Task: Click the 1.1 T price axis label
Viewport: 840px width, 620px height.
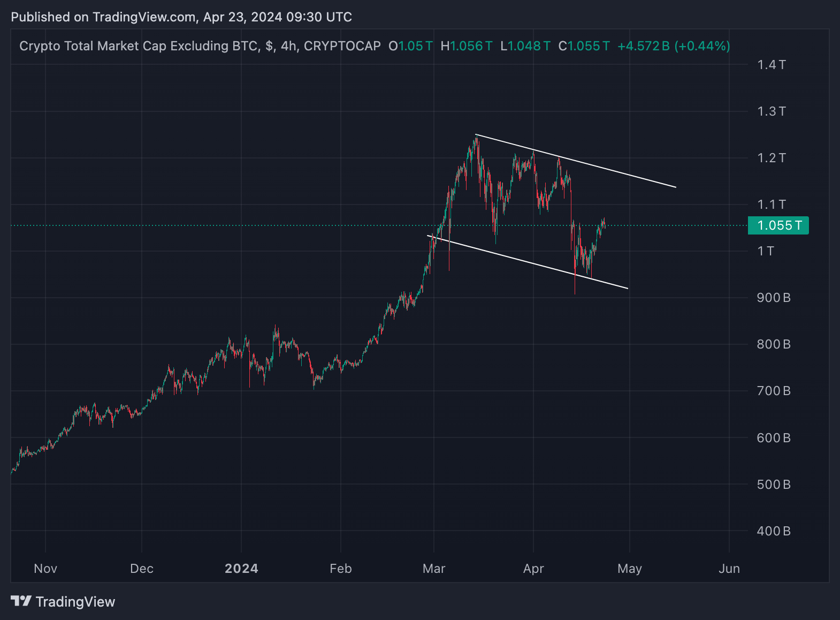Action: (771, 205)
